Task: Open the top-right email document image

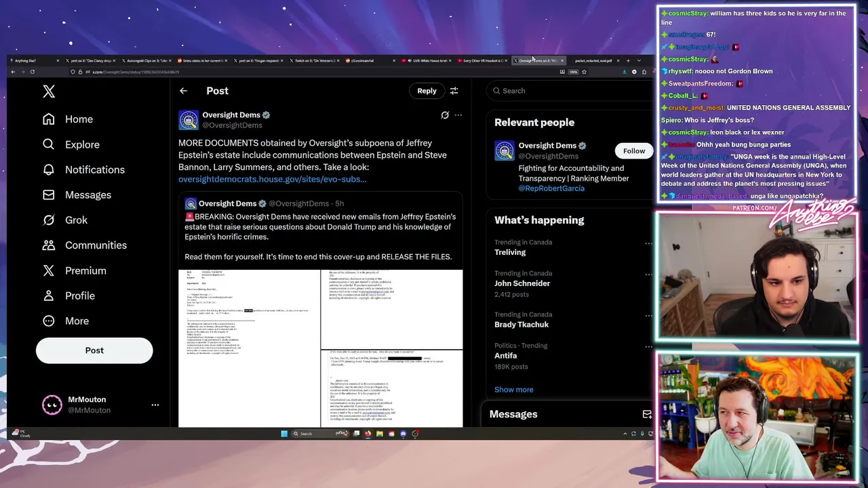Action: coord(392,309)
